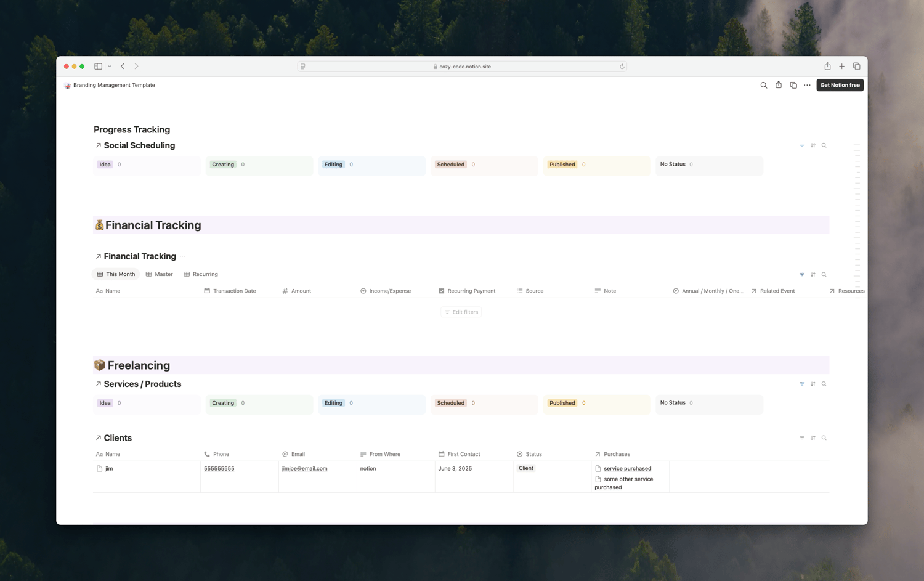Select Idea group in Social Scheduling
924x581 pixels.
click(105, 165)
